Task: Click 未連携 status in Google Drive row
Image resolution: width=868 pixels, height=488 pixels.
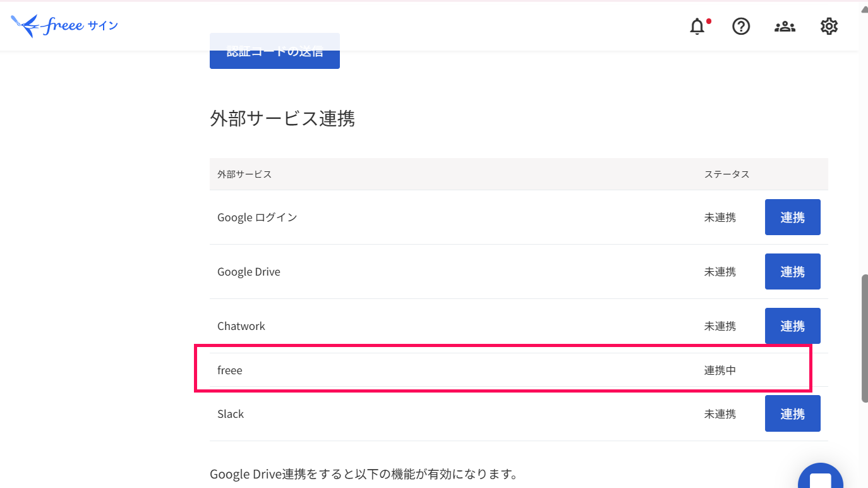Action: [720, 272]
